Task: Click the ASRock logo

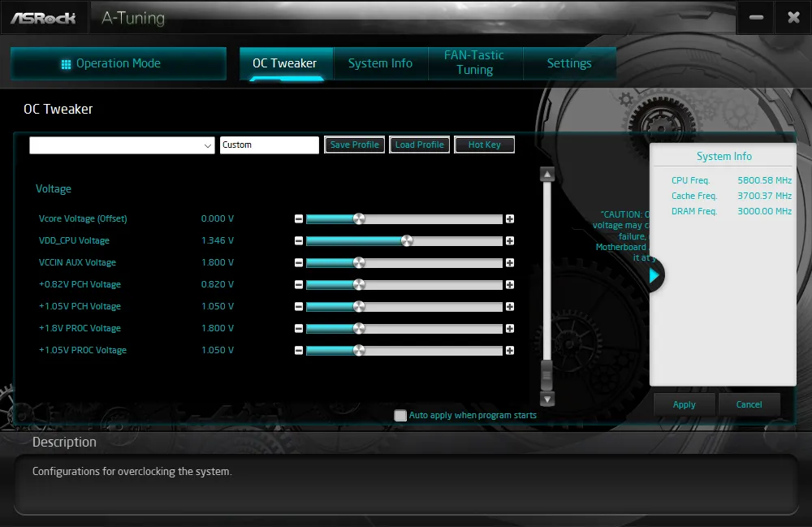Action: click(x=44, y=19)
